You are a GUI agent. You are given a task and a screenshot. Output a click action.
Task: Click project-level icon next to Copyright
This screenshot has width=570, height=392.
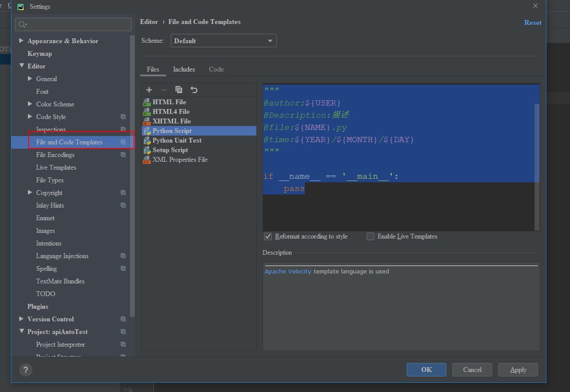pos(123,193)
